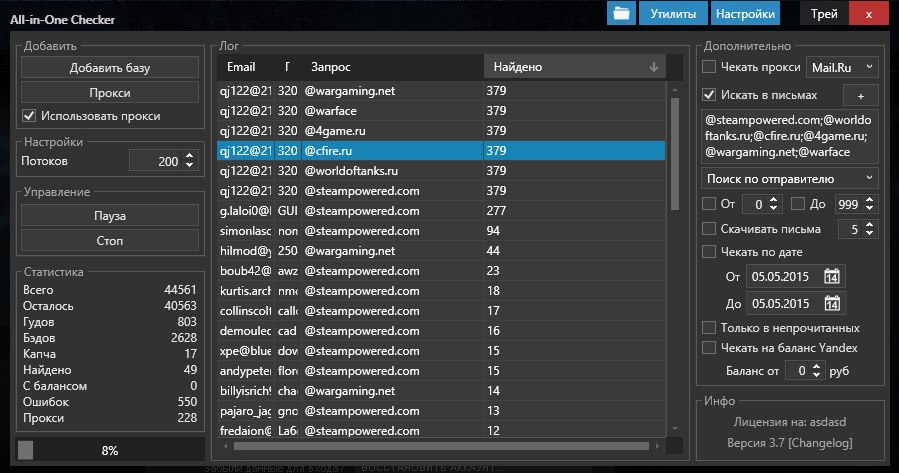Select xpe@blue row in log
This screenshot has width=899, height=473.
pyautogui.click(x=441, y=351)
